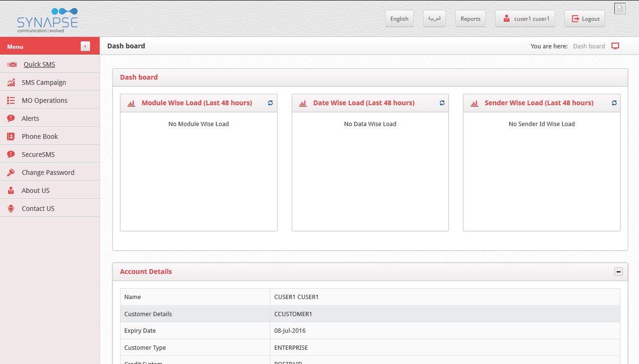Screen dimensions: 639x364
Task: Click the Contact US microphone icon
Action: click(11, 209)
